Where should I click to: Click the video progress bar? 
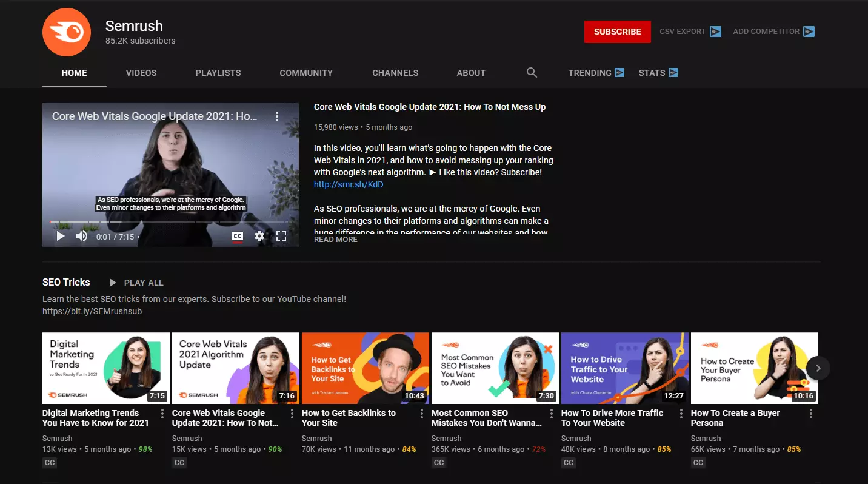[170, 221]
